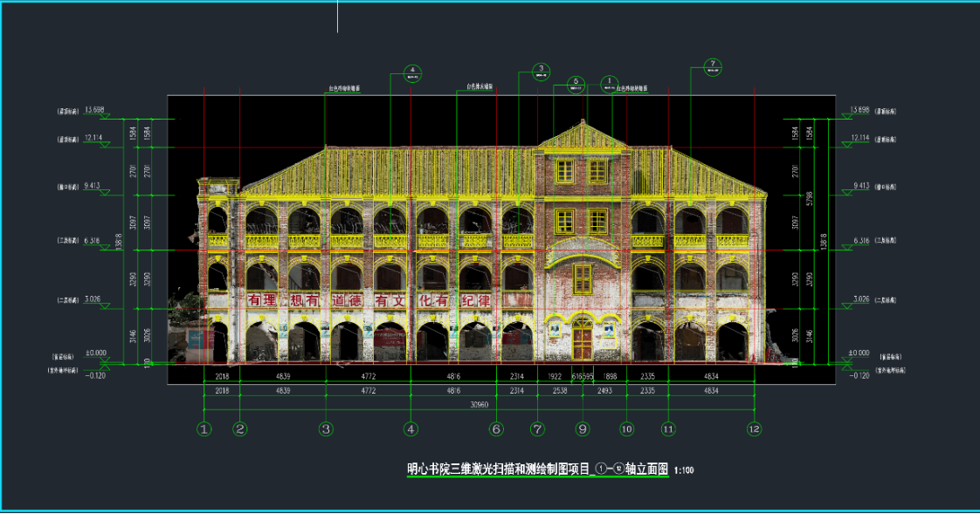Click the 6.316 elevation label on left
The image size is (980, 514).
(93, 241)
